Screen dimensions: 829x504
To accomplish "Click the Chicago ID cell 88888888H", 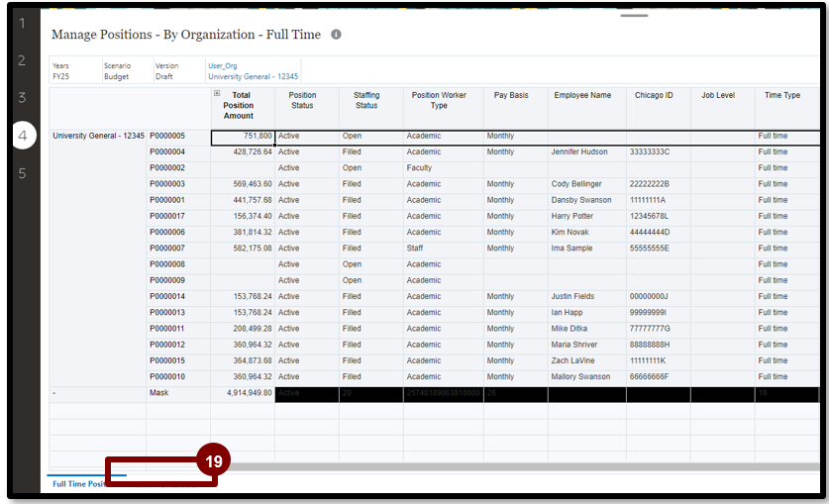I will click(x=659, y=345).
